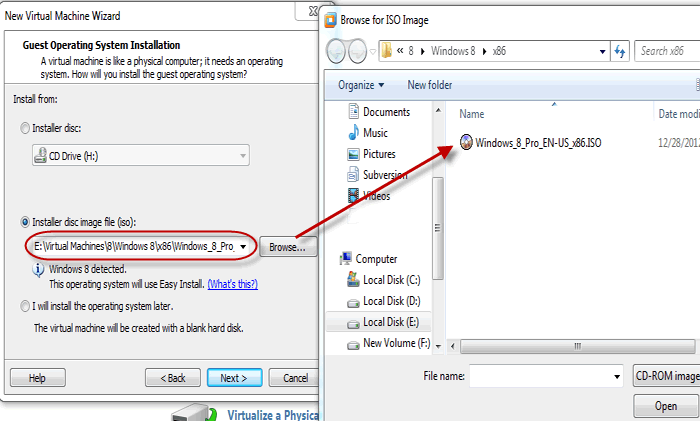Click file list scroll left arrow
Screen dimensions: 700x421
[x=453, y=346]
